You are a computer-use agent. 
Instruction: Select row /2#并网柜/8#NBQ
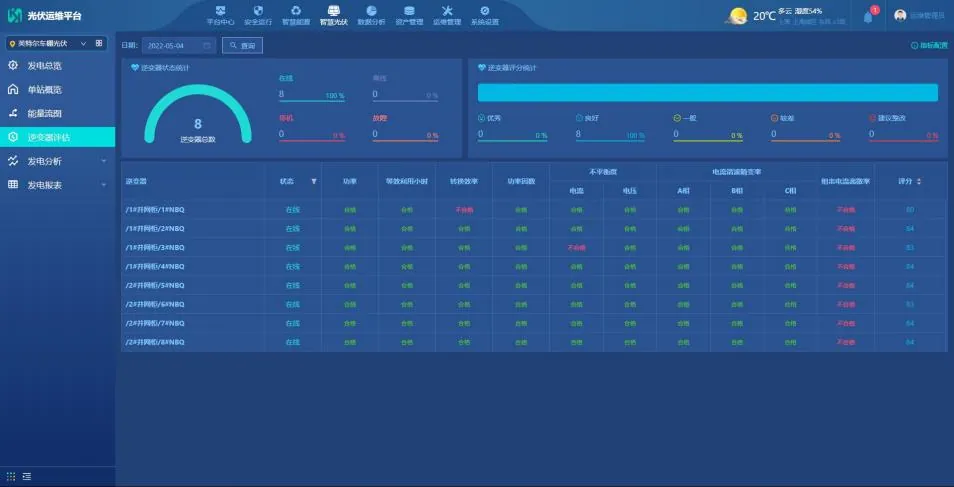[534, 342]
